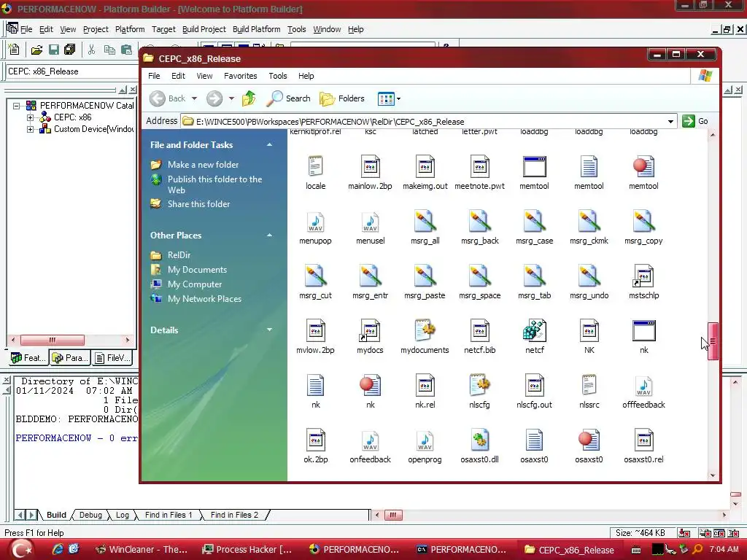The height and width of the screenshot is (560, 747).
Task: Open the Favorites menu in Explorer
Action: tap(240, 76)
